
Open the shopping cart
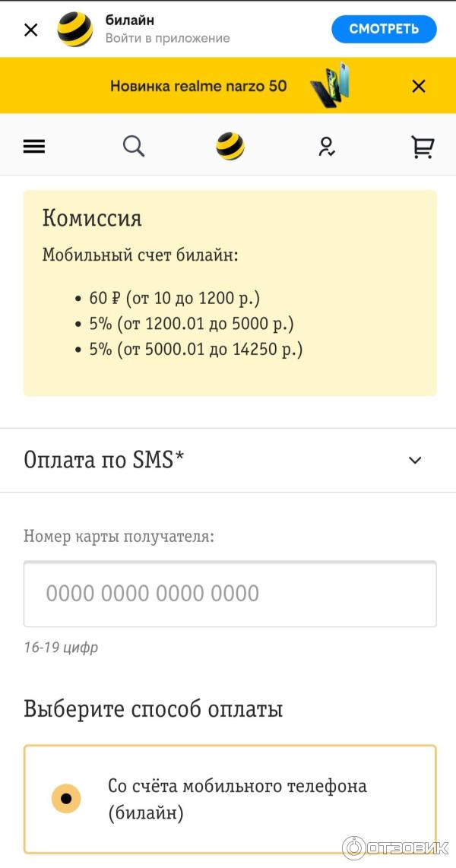pyautogui.click(x=423, y=147)
